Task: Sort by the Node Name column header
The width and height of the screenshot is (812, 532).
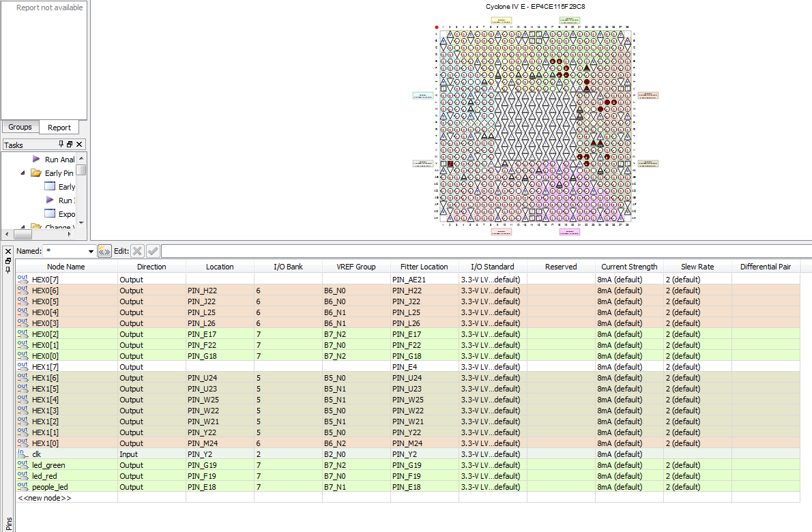Action: (x=66, y=267)
